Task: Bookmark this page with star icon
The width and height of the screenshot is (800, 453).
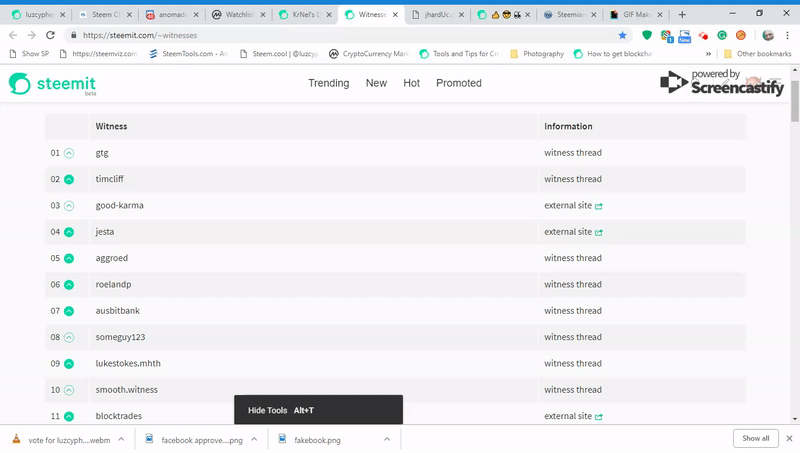Action: click(x=622, y=35)
